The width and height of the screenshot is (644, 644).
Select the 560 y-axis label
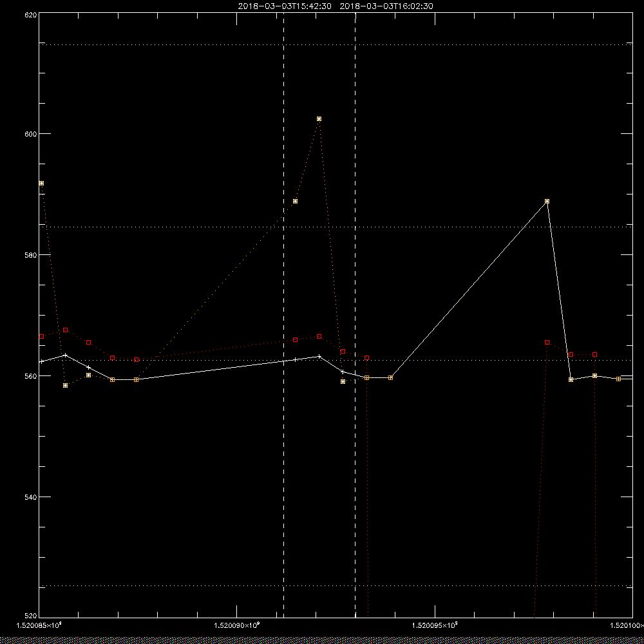30,376
